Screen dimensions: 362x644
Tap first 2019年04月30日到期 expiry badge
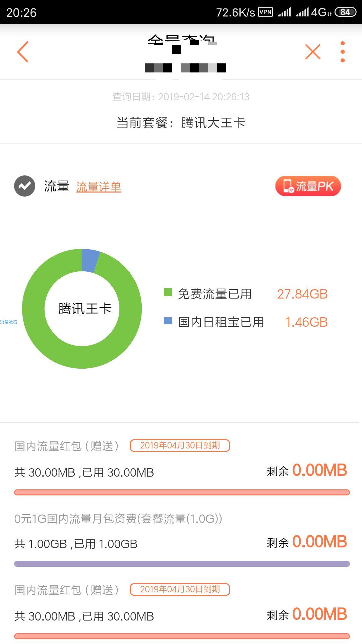(180, 445)
